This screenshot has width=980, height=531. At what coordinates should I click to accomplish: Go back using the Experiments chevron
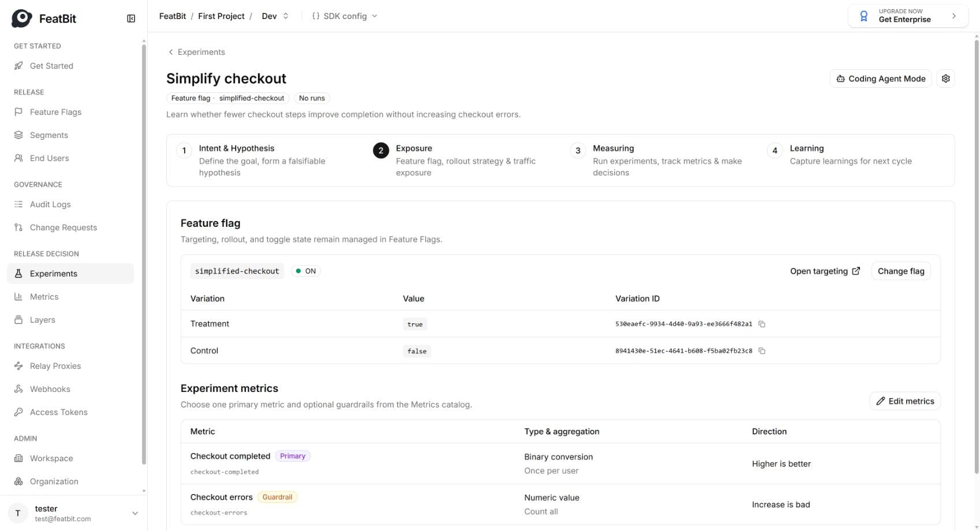[171, 52]
